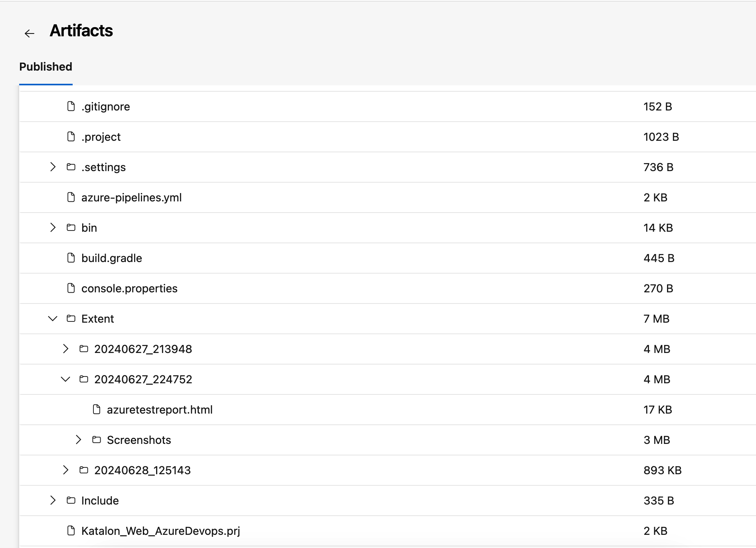Expand the .settings folder
Screen dimensions: 756x548
pos(53,167)
